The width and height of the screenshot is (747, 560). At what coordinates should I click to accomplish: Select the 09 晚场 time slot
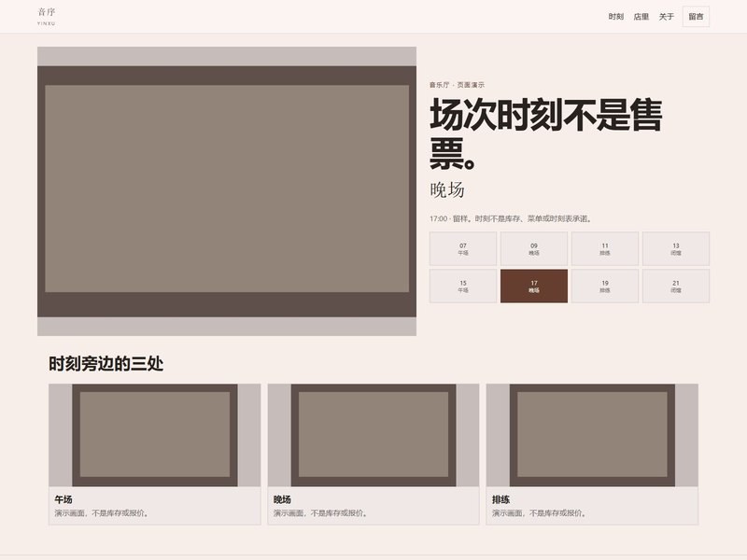click(x=533, y=248)
